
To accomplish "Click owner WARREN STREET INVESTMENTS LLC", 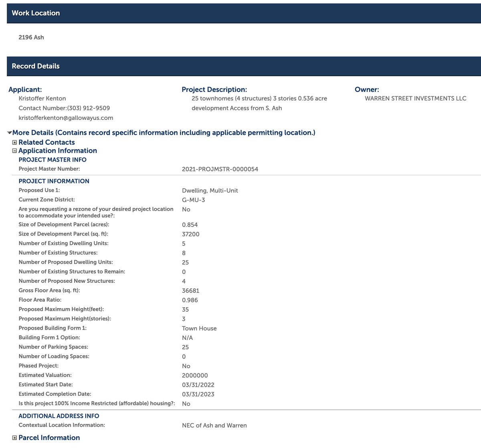I will point(415,99).
